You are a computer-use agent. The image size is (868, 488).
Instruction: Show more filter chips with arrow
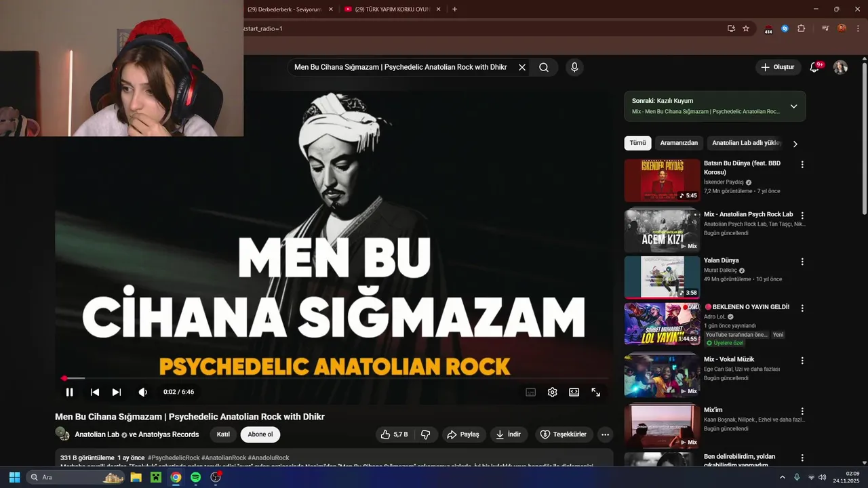tap(795, 144)
